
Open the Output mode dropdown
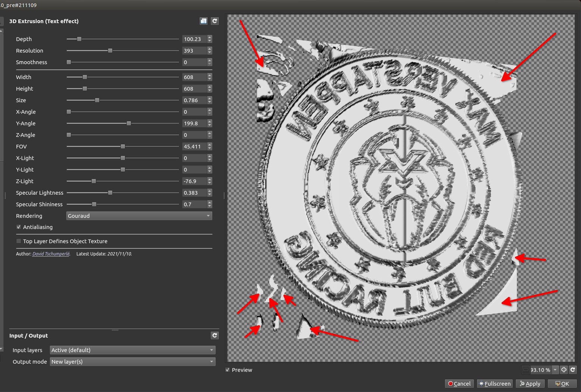click(x=133, y=362)
